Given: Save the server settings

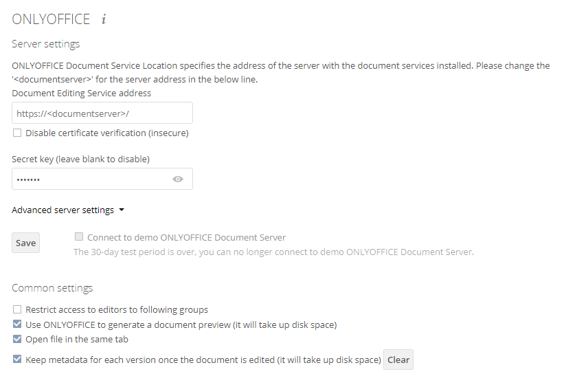Looking at the screenshot, I should pos(25,243).
